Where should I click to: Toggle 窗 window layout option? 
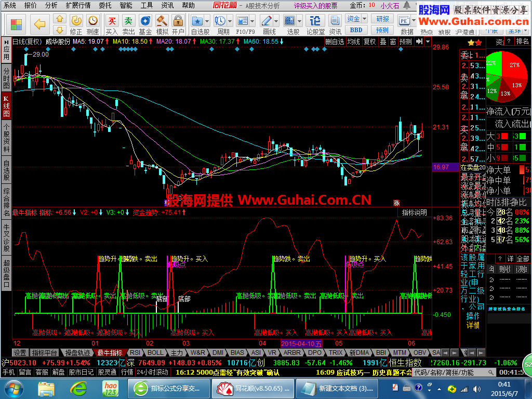[x=393, y=42]
